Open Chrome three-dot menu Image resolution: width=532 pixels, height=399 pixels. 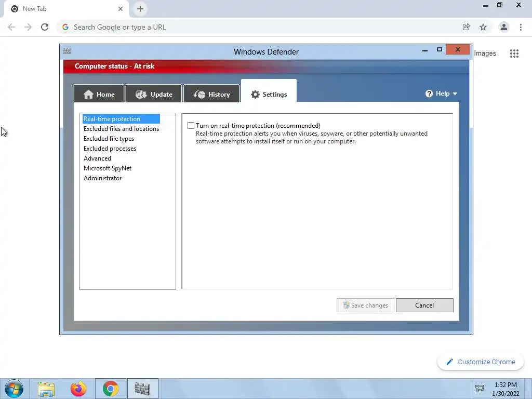click(521, 27)
